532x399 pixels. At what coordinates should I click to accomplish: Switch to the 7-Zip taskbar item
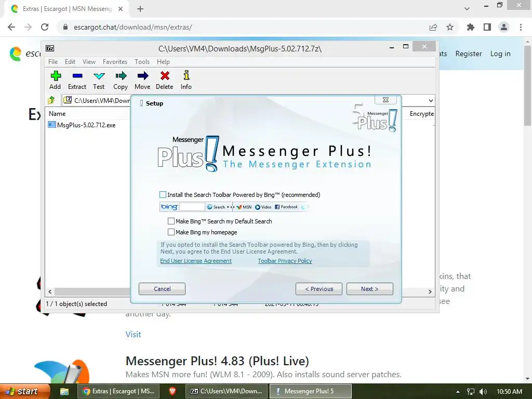pyautogui.click(x=227, y=391)
